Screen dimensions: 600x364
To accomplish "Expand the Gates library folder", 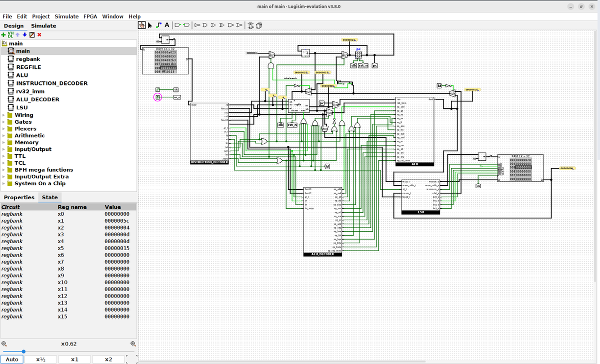I will click(4, 122).
